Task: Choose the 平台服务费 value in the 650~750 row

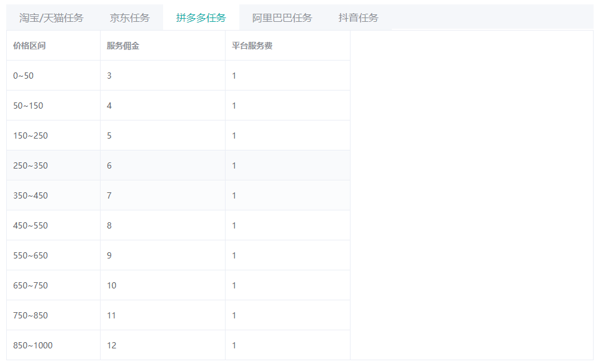Action: pyautogui.click(x=287, y=285)
